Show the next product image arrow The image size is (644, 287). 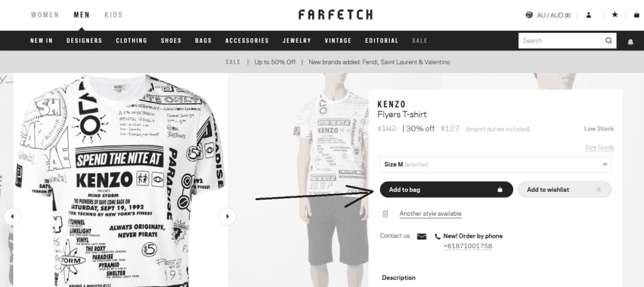point(227,217)
